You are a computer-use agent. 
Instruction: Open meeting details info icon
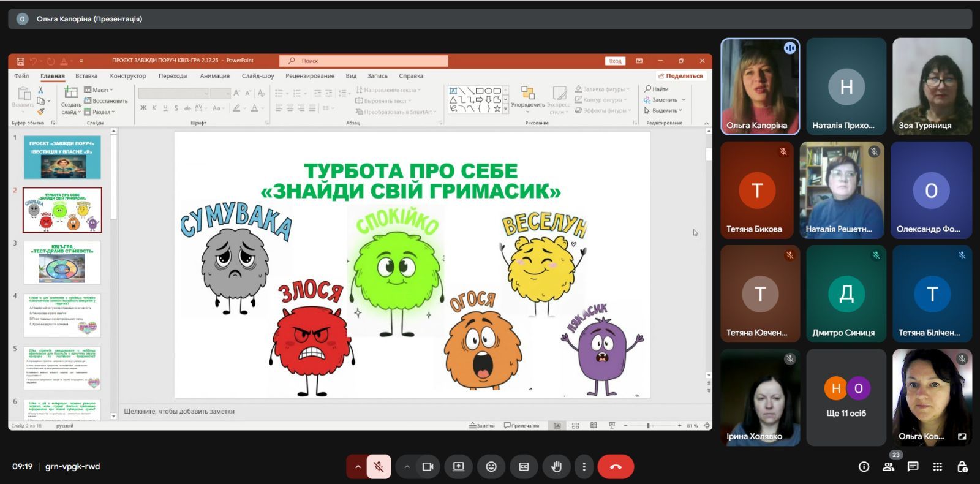pyautogui.click(x=864, y=467)
